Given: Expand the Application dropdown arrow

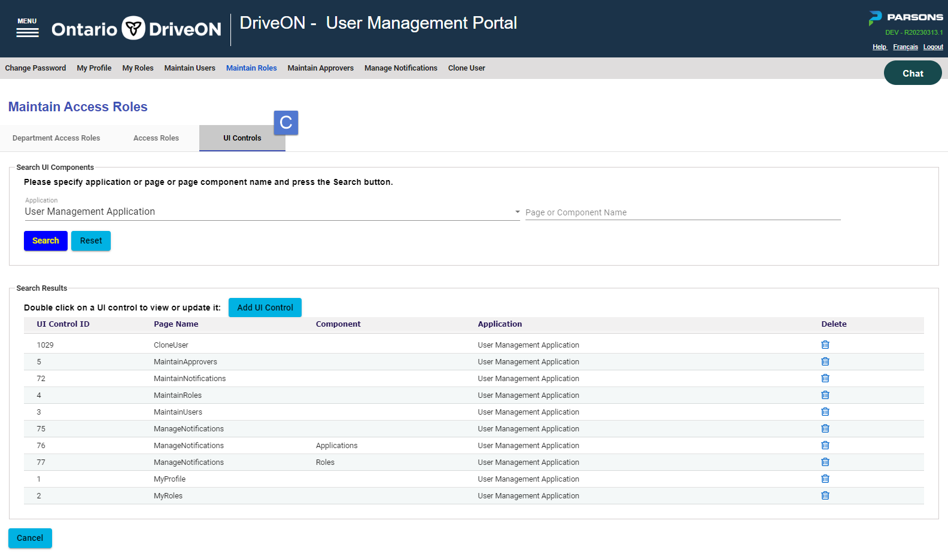Looking at the screenshot, I should (517, 212).
